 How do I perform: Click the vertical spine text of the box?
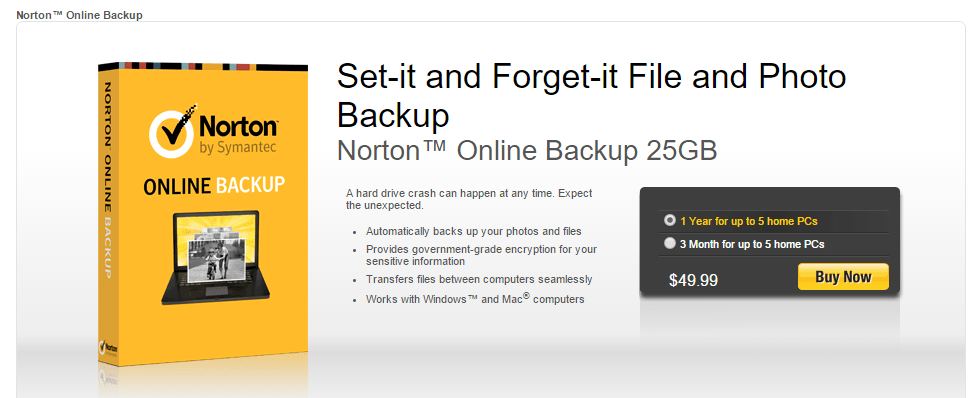(106, 180)
